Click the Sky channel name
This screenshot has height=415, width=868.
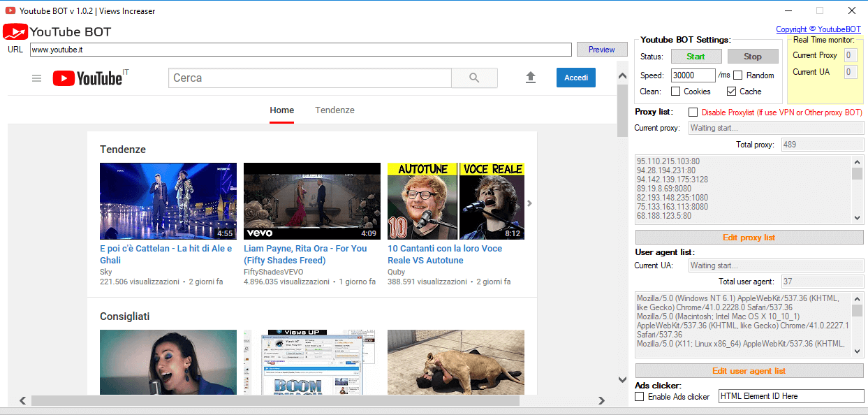pos(106,272)
